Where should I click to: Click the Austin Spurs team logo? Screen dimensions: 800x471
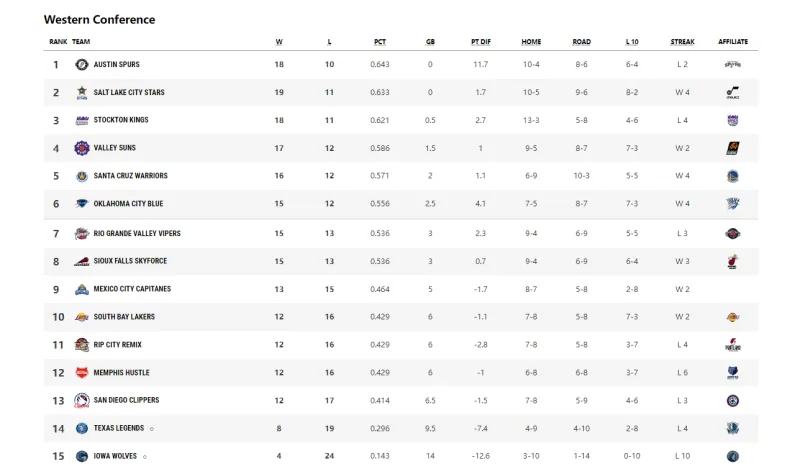[x=82, y=64]
